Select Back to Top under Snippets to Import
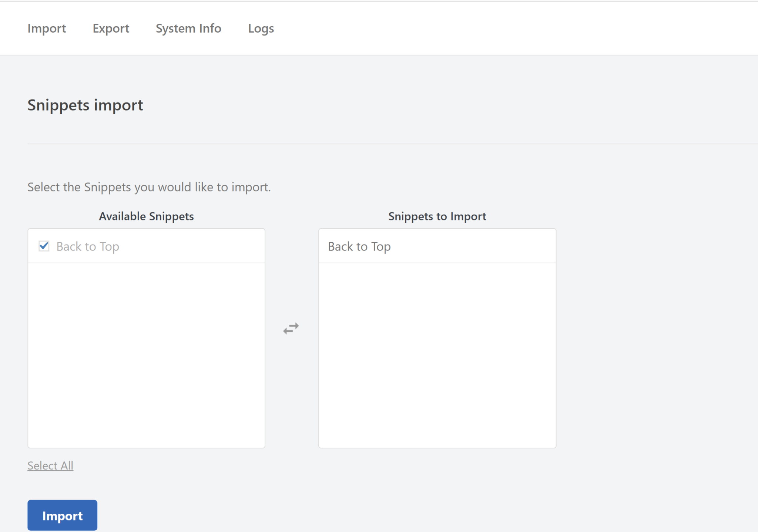Viewport: 758px width, 532px height. coord(359,246)
